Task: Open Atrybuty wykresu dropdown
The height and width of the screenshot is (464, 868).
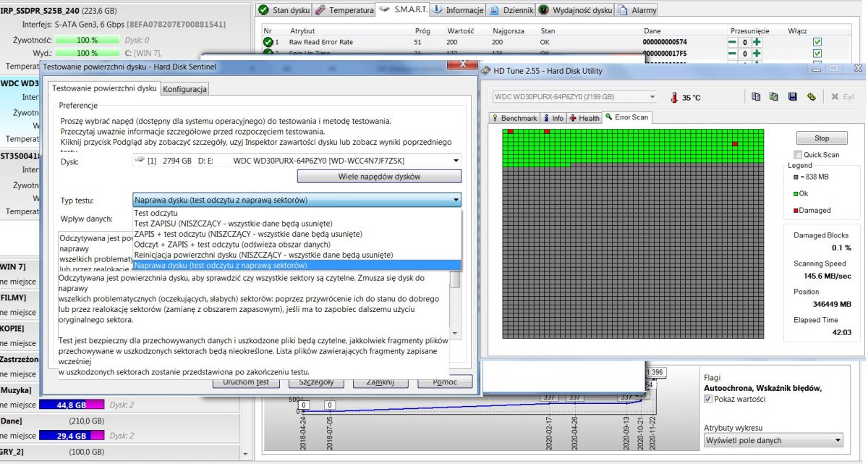Action: [837, 440]
